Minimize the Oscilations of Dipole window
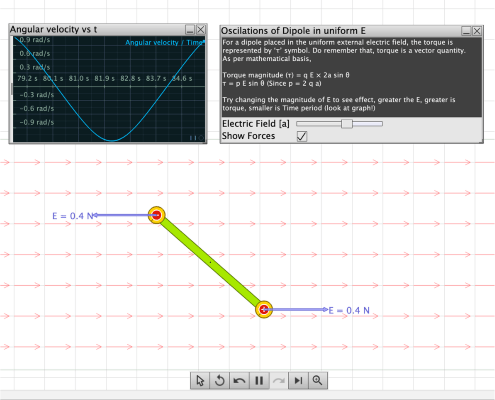The height and width of the screenshot is (400, 495). (x=466, y=31)
